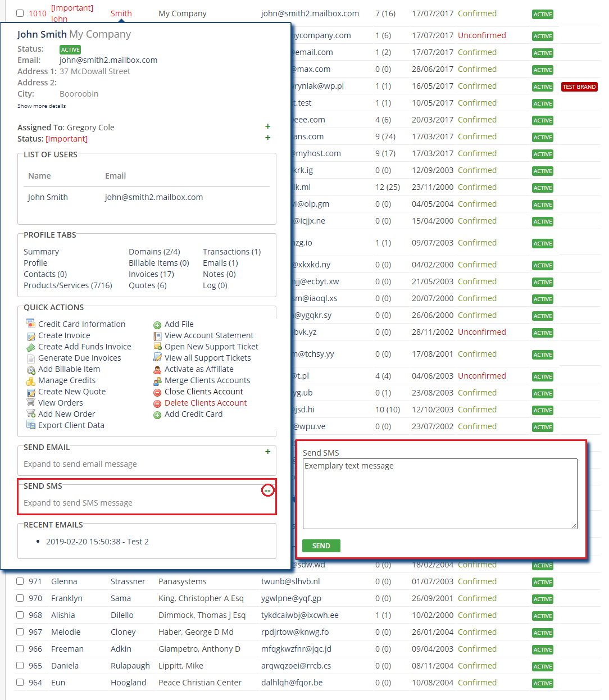Show more details of John Smith
The image size is (609, 700).
pyautogui.click(x=42, y=106)
